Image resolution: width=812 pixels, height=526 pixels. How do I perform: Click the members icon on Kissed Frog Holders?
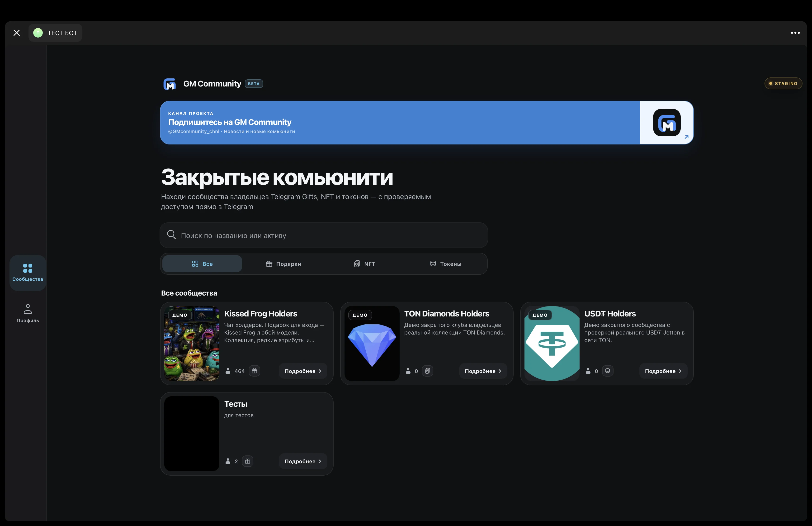click(228, 371)
